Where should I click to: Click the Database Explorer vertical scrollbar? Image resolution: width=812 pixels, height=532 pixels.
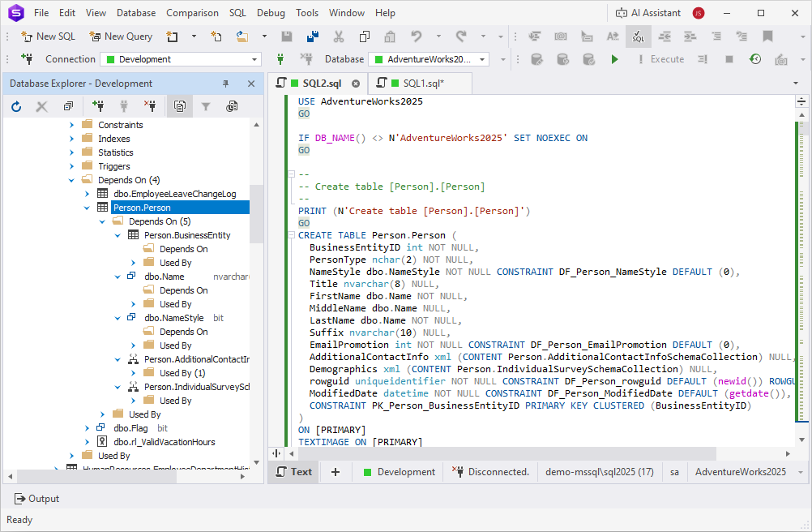[257, 213]
